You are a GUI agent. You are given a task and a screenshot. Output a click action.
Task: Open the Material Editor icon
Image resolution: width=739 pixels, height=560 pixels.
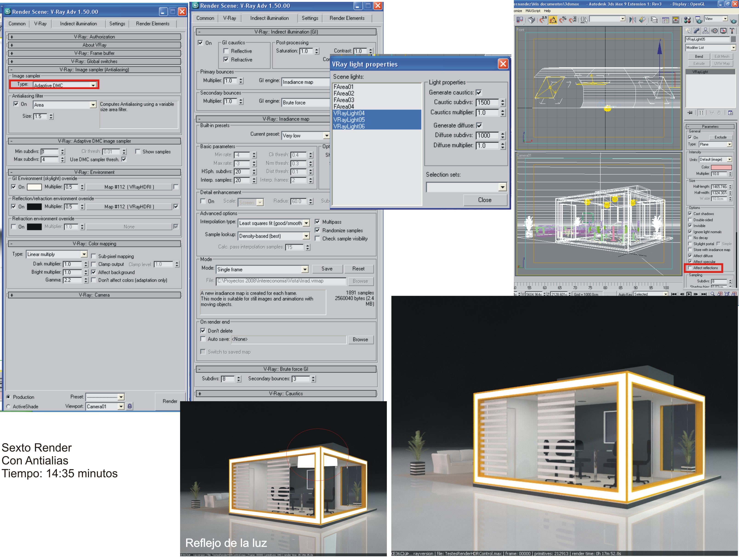pyautogui.click(x=687, y=20)
